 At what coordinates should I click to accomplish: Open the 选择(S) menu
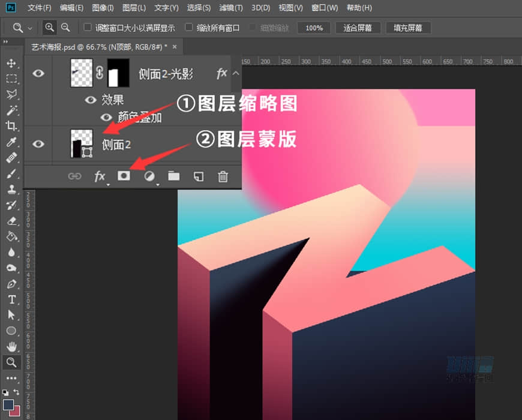tap(199, 8)
